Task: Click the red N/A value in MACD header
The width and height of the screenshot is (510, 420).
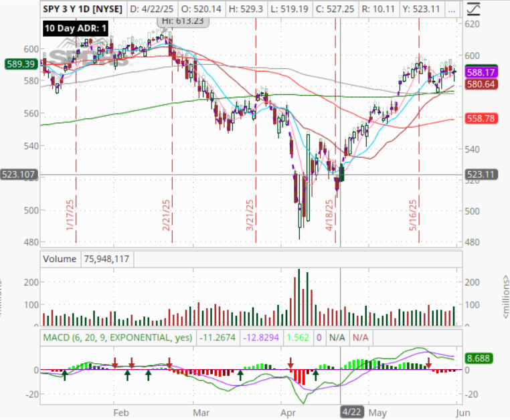Action: [361, 338]
